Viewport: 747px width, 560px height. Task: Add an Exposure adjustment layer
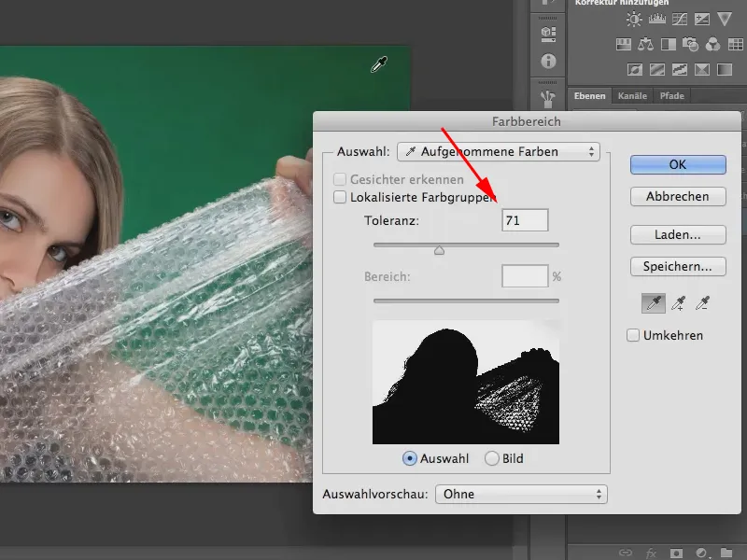[702, 19]
